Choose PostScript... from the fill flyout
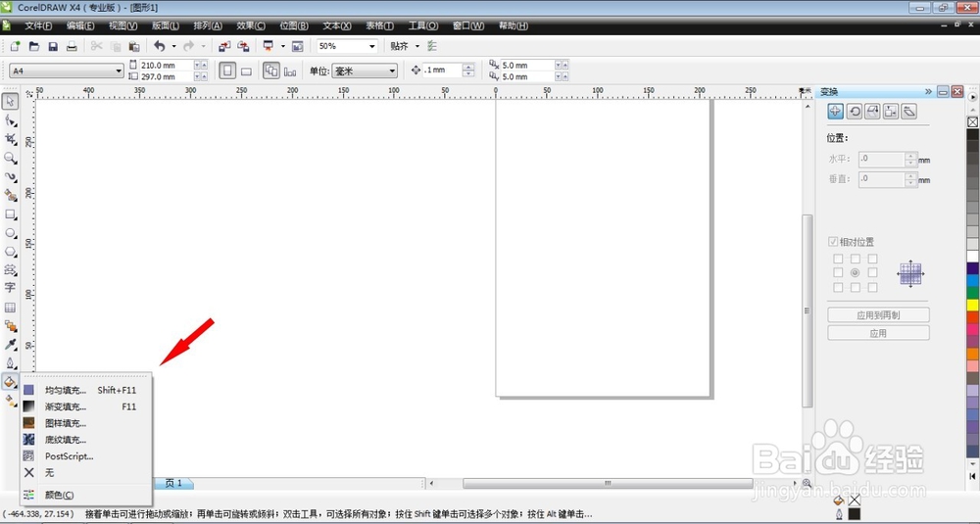The image size is (980, 524). point(86,456)
